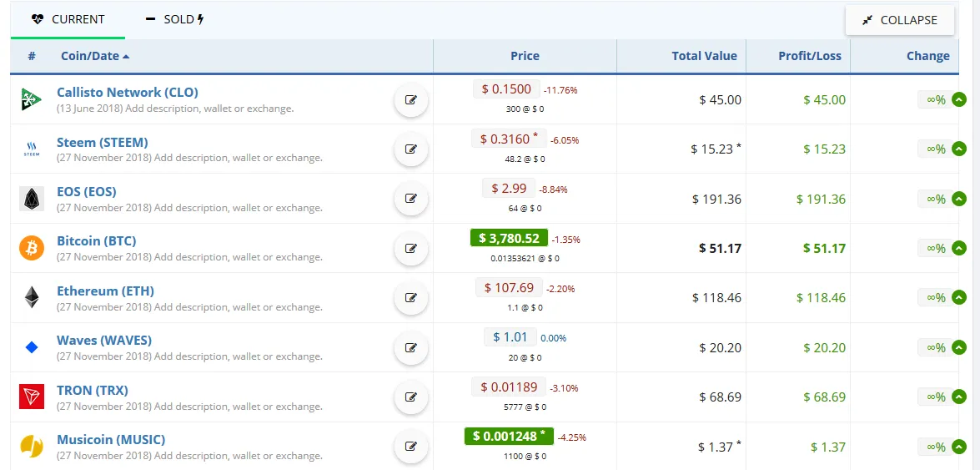Sort by Change column header

click(928, 56)
